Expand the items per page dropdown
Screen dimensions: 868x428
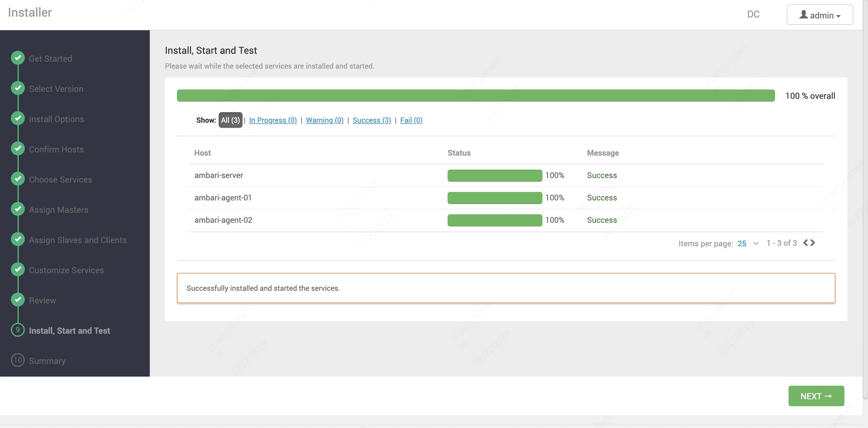click(756, 244)
